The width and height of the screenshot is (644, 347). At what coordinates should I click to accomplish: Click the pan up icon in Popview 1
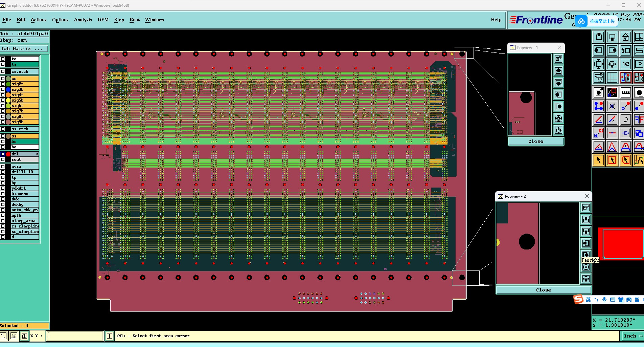558,71
